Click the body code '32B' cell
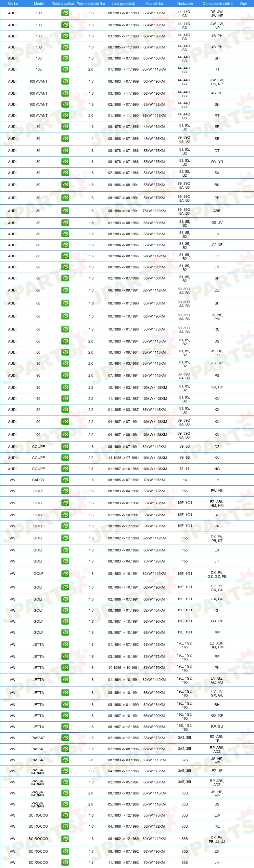The image size is (254, 868). [185, 760]
